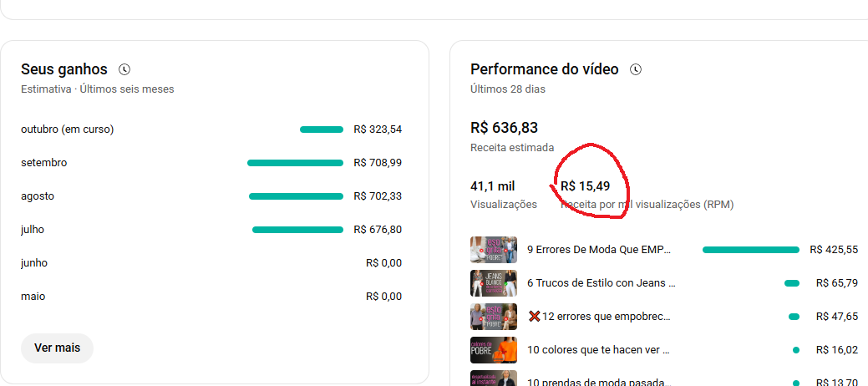Click the Ver mais button
The image size is (868, 386).
57,348
